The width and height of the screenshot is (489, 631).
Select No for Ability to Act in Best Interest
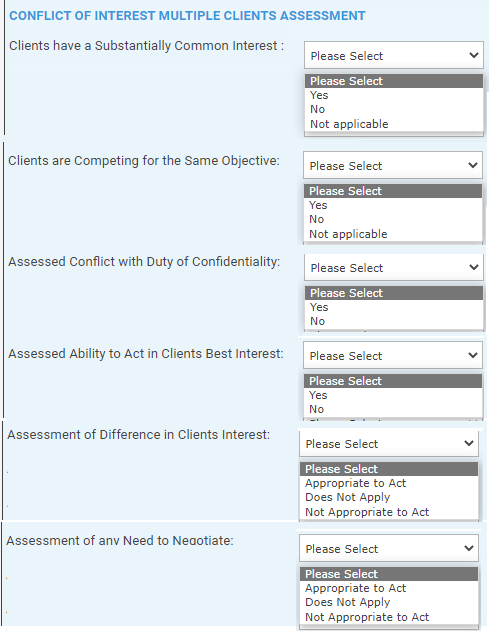(x=393, y=409)
